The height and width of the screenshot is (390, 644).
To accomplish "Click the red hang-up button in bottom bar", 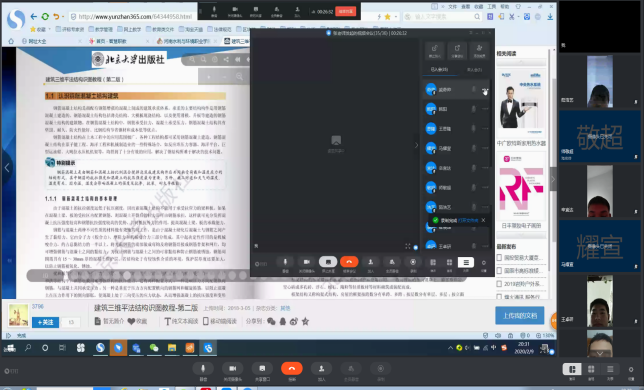I will (x=292, y=368).
